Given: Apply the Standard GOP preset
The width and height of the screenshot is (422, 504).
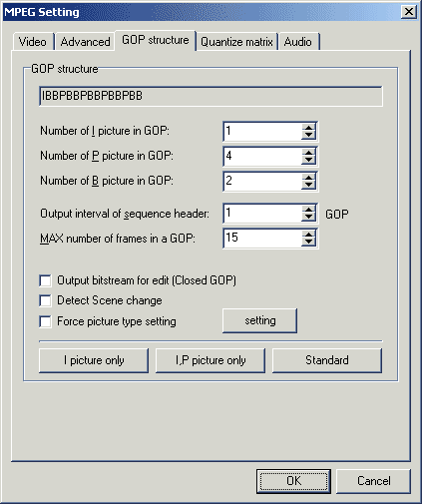Looking at the screenshot, I should pyautogui.click(x=327, y=360).
